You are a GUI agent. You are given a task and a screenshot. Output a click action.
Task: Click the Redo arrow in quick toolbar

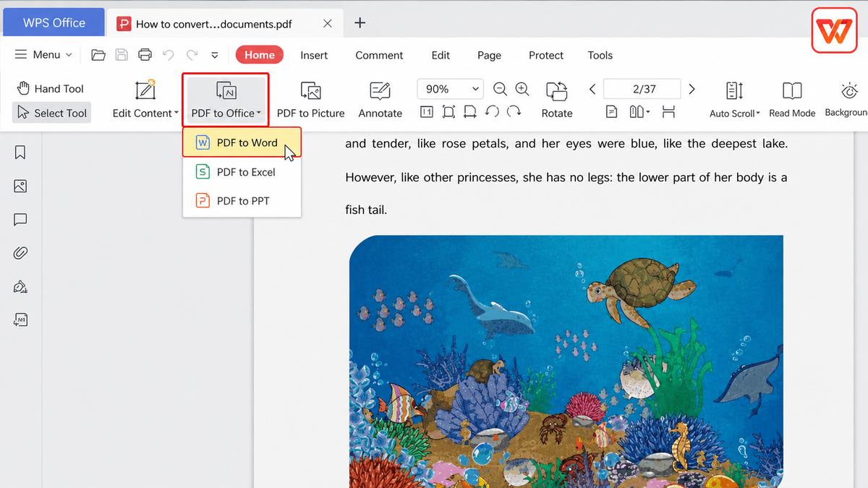pyautogui.click(x=192, y=55)
